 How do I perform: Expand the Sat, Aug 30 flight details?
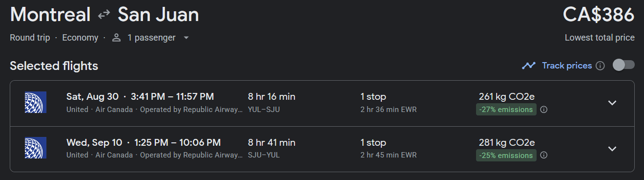612,103
